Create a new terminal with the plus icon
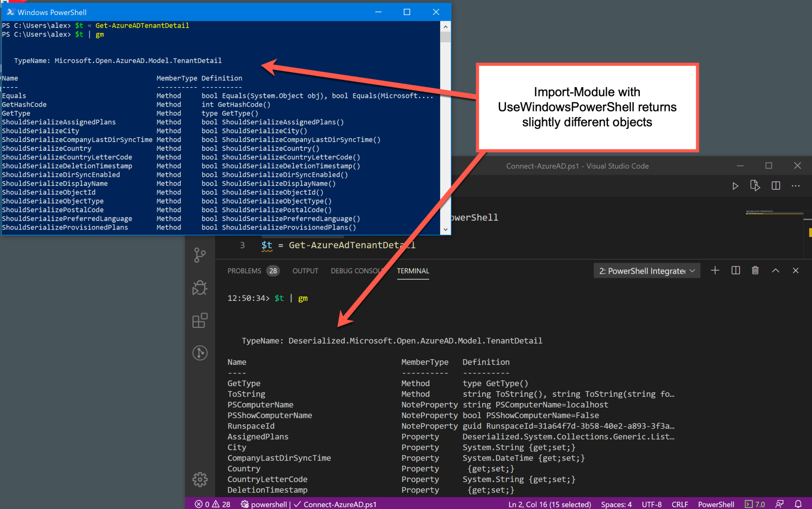 tap(715, 270)
